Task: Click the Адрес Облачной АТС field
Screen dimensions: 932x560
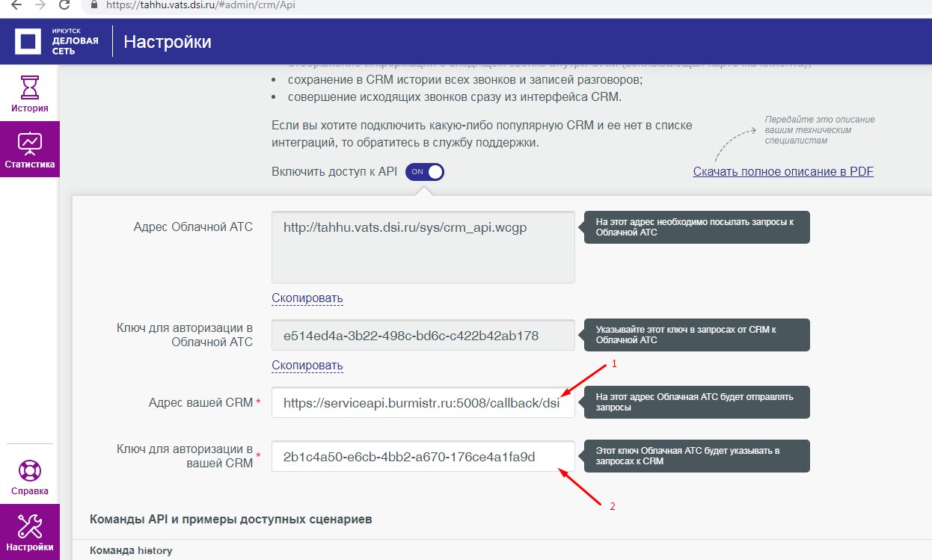Action: pyautogui.click(x=423, y=247)
